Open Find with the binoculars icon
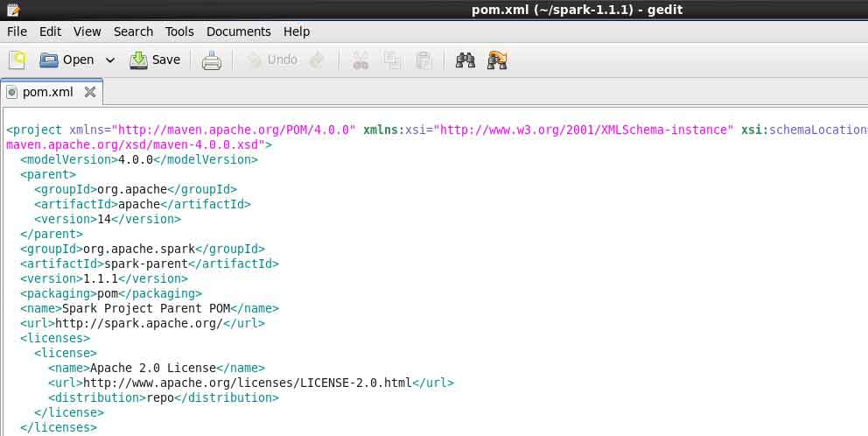Image resolution: width=868 pixels, height=436 pixels. pyautogui.click(x=465, y=60)
